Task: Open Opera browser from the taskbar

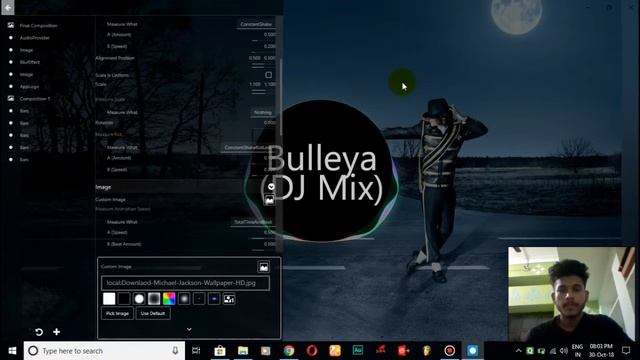Action: click(x=312, y=351)
